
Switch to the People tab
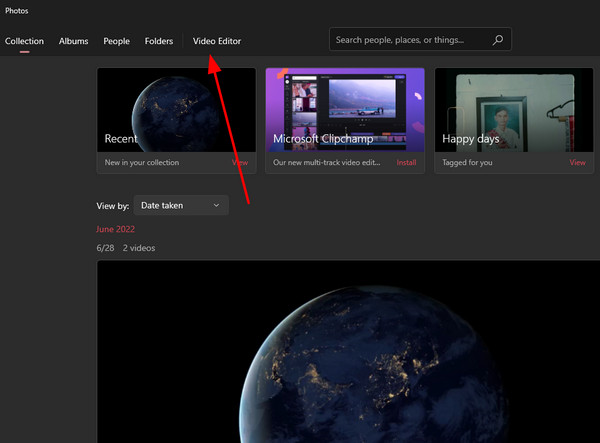116,41
